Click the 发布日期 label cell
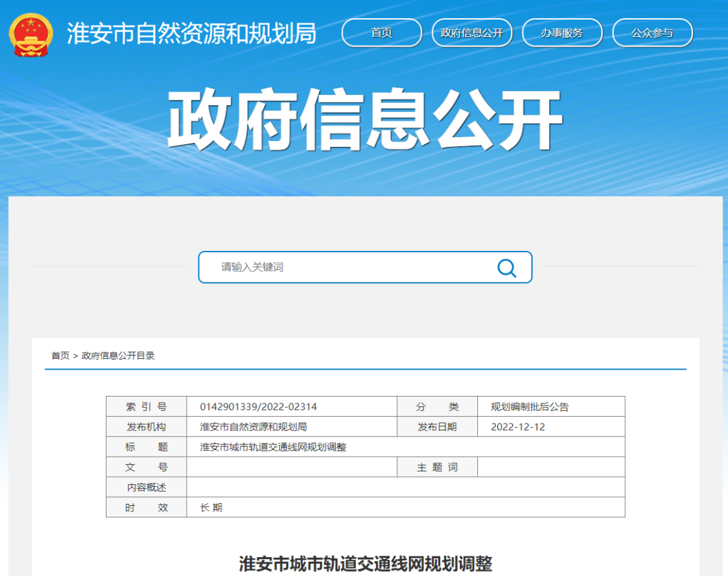Image resolution: width=728 pixels, height=576 pixels. click(x=437, y=426)
